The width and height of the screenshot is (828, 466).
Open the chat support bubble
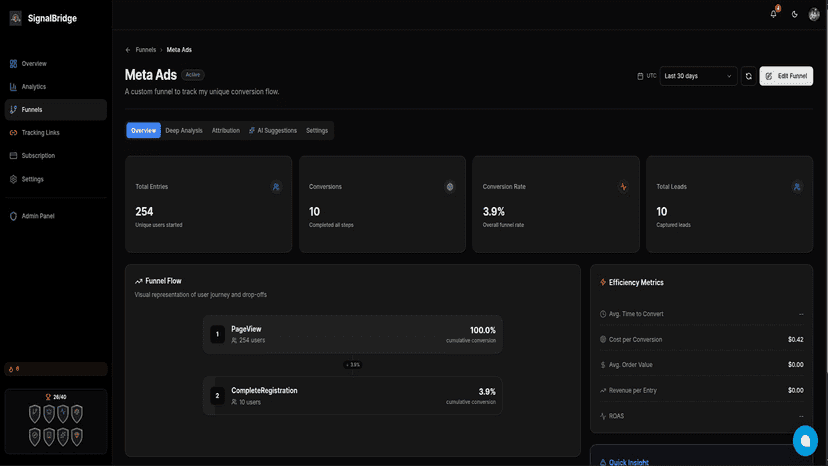805,441
